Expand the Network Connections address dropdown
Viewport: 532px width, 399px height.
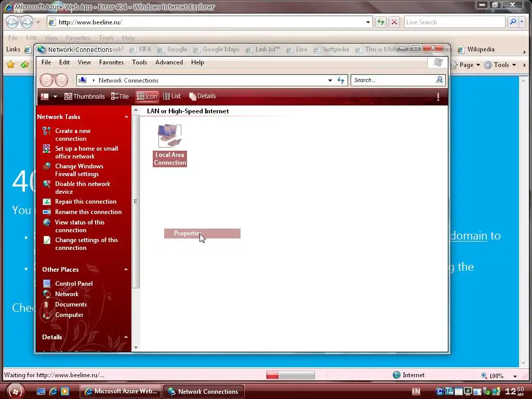(x=330, y=81)
